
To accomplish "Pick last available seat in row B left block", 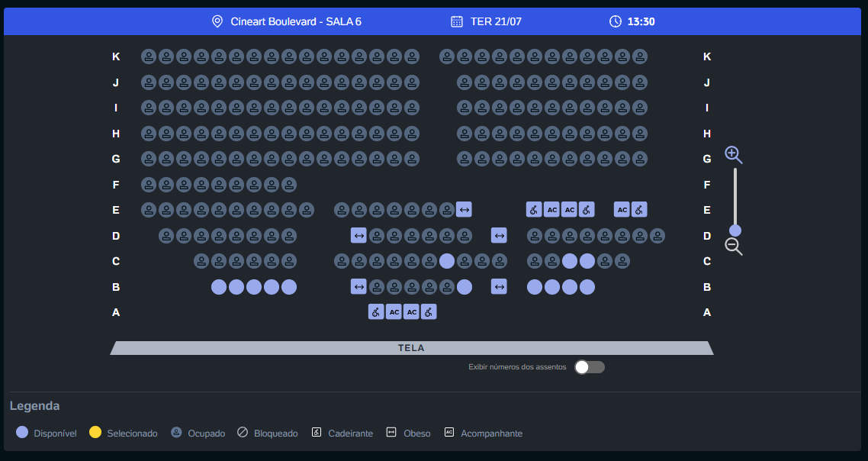I will pyautogui.click(x=289, y=287).
